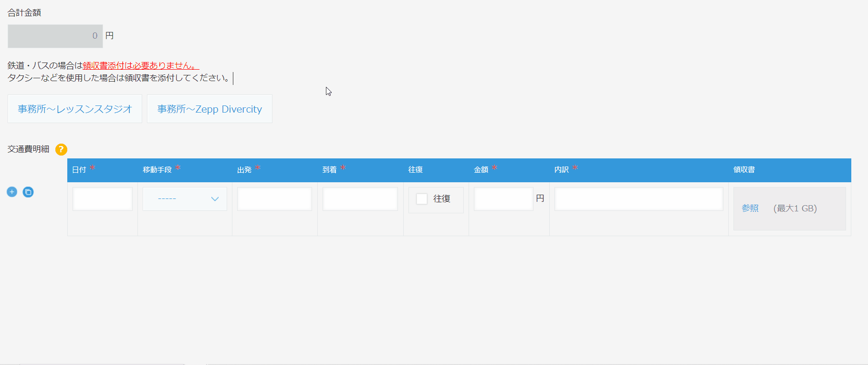Select the 金額 amount input box

tap(503, 199)
